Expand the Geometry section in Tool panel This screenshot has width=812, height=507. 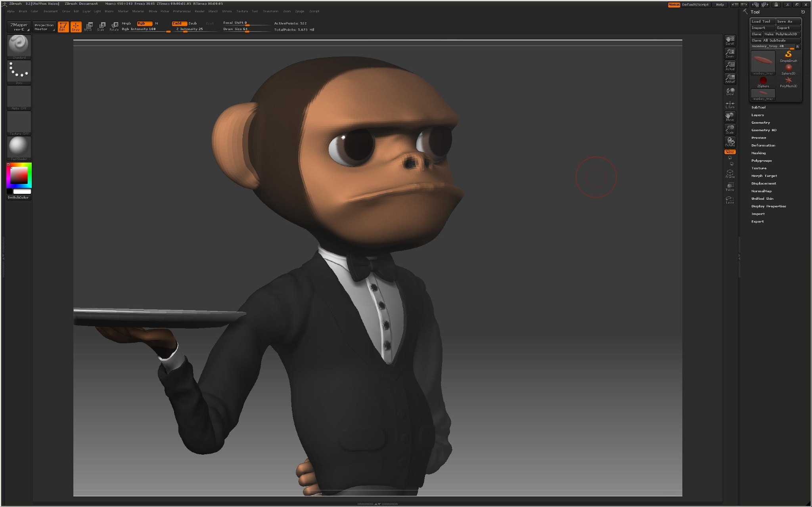[x=760, y=122]
